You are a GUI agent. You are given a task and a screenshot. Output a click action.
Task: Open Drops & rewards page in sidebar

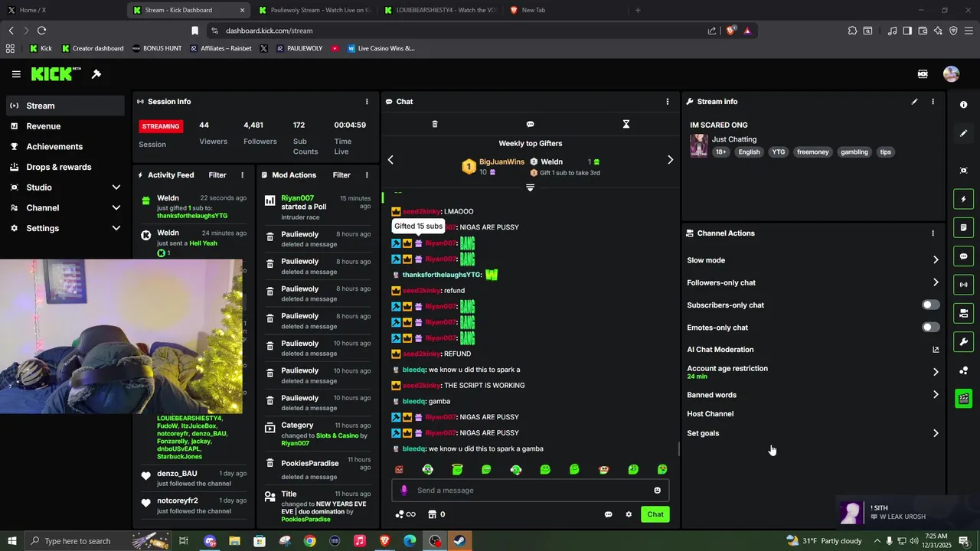(x=65, y=167)
